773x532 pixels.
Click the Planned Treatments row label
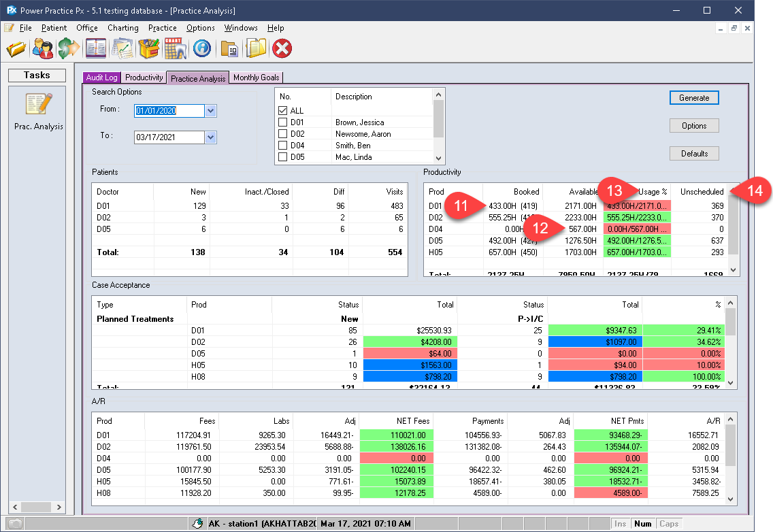[135, 319]
